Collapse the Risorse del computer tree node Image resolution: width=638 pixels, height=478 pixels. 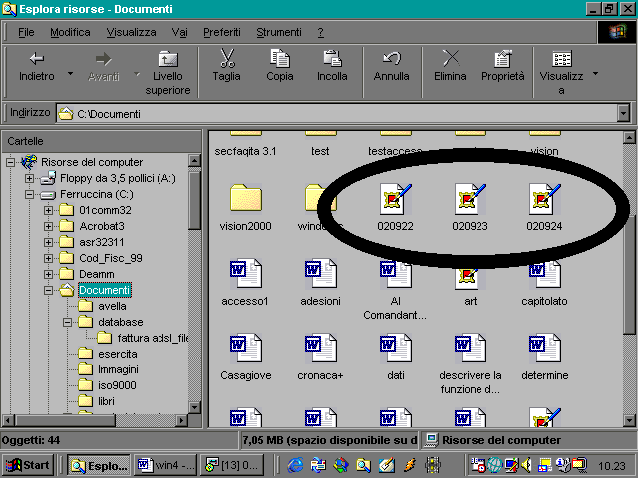click(x=10, y=163)
